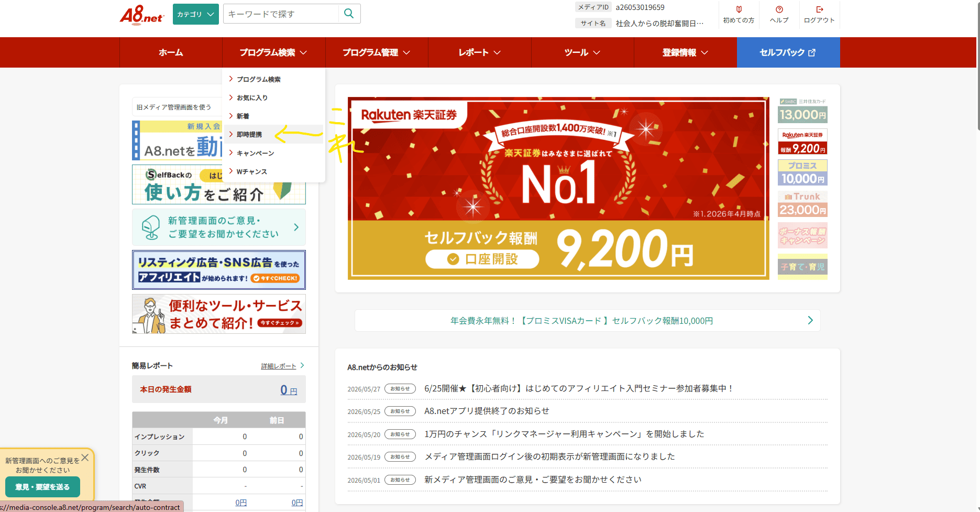Select the 子育て・育児 thumbnail
The height and width of the screenshot is (512, 980).
point(802,266)
